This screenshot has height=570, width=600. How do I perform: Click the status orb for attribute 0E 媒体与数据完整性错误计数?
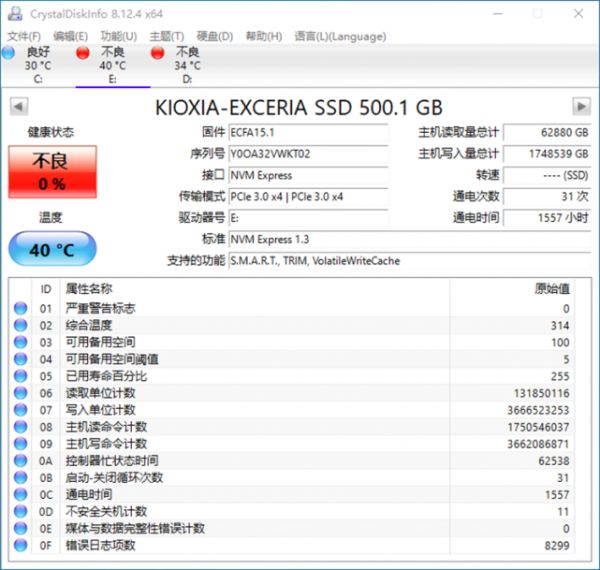[21, 528]
